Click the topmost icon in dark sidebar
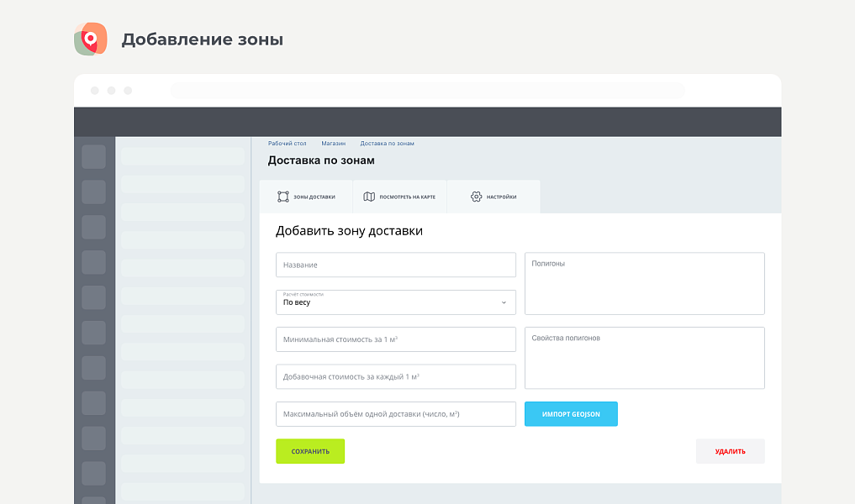 [x=92, y=156]
